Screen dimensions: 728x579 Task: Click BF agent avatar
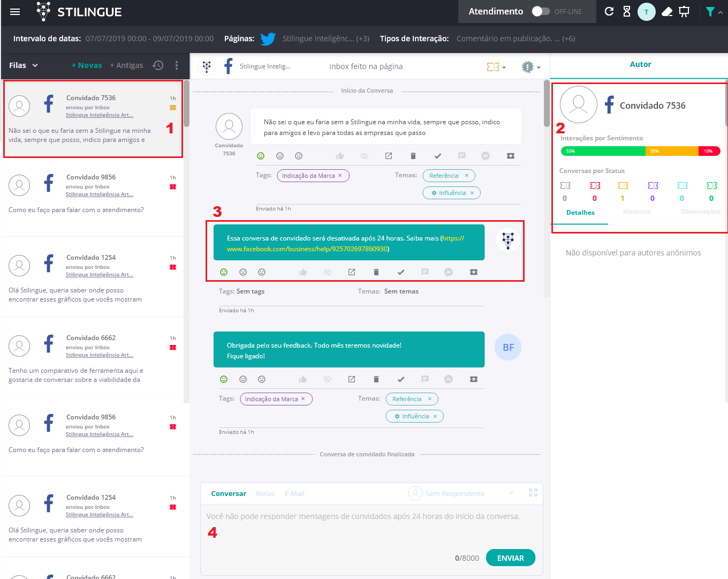point(508,347)
